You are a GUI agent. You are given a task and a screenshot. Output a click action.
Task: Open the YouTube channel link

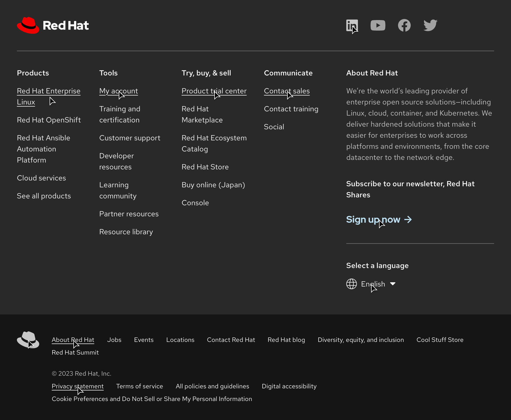(378, 25)
